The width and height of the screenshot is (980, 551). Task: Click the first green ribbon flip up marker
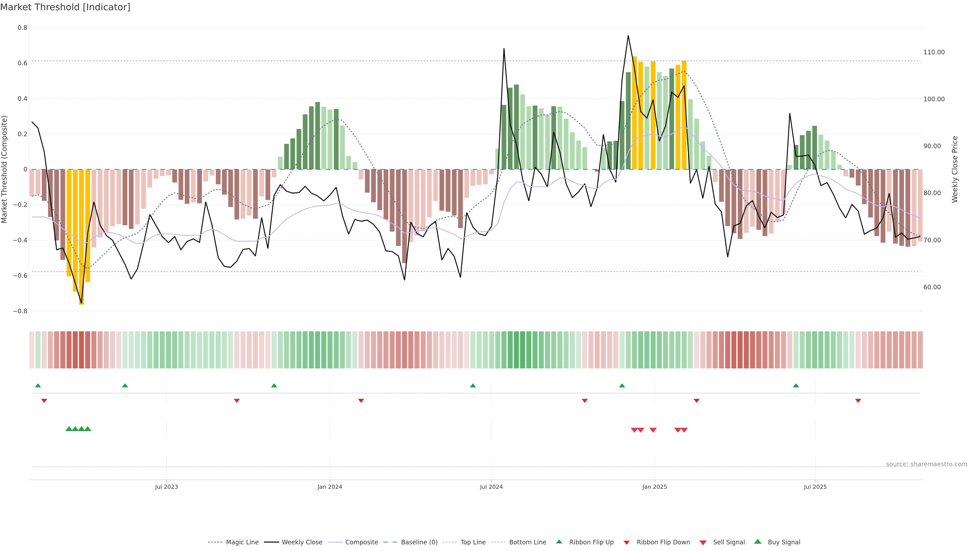coord(38,386)
